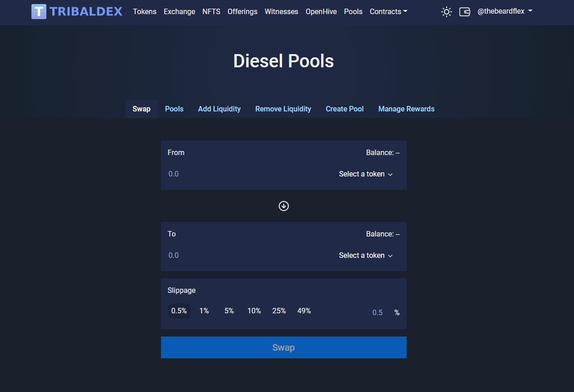
Task: Click the blue Swap button
Action: tap(284, 347)
